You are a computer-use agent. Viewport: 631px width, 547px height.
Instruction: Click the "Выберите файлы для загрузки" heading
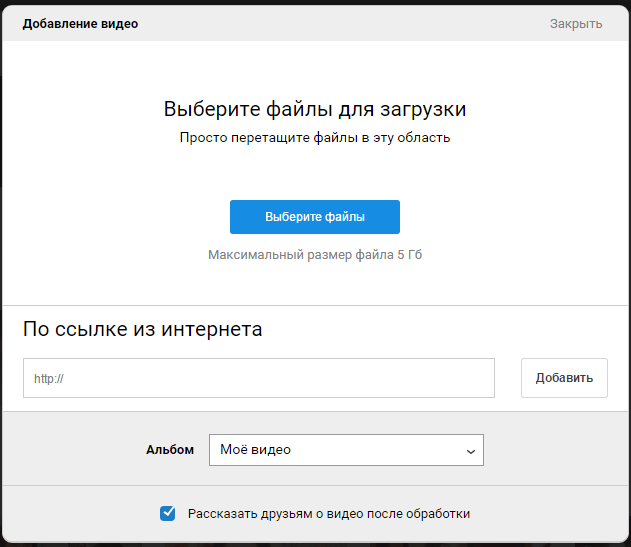(x=315, y=109)
